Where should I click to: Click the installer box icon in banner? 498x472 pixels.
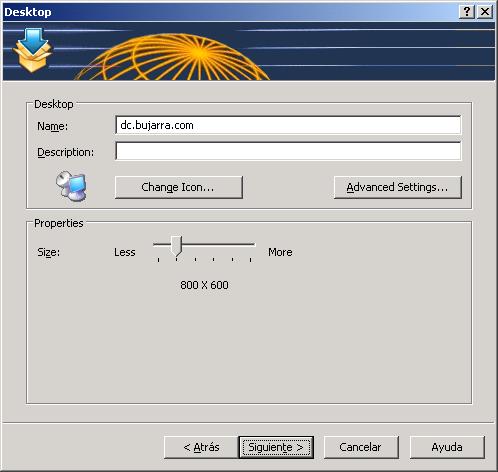pos(32,50)
